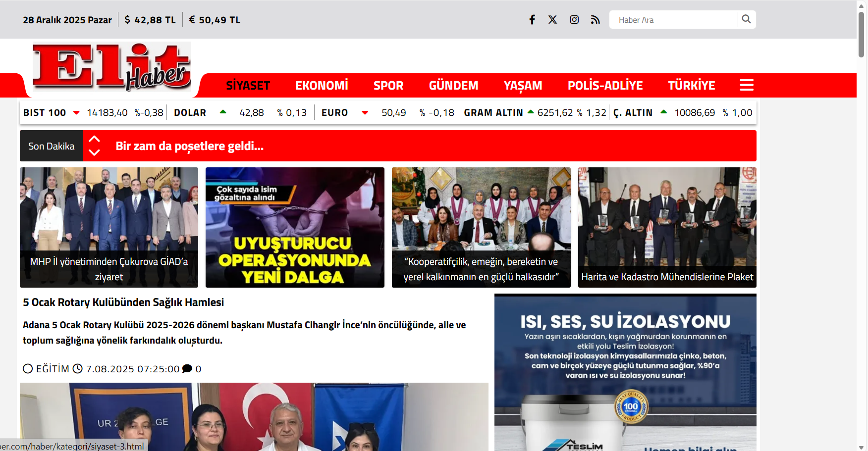The height and width of the screenshot is (451, 868).
Task: Open MHP İl yönetiminden Çukurova GİAD'a ziyaret thumbnail
Action: point(109,227)
